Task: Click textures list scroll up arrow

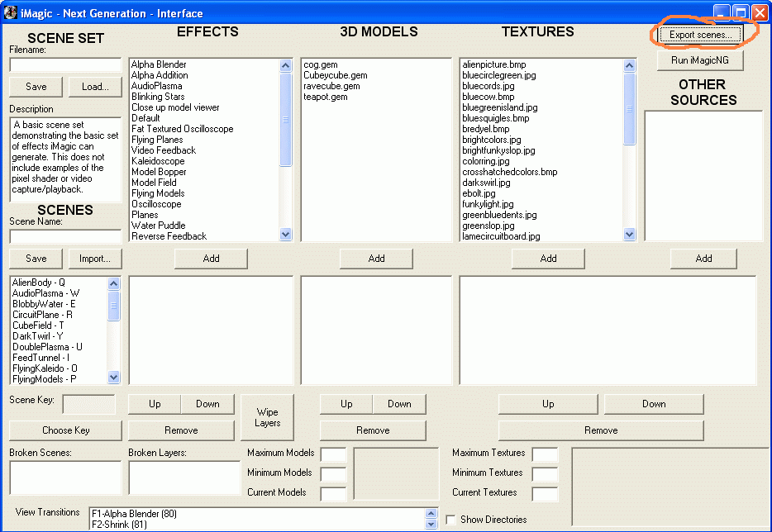Action: tap(629, 65)
